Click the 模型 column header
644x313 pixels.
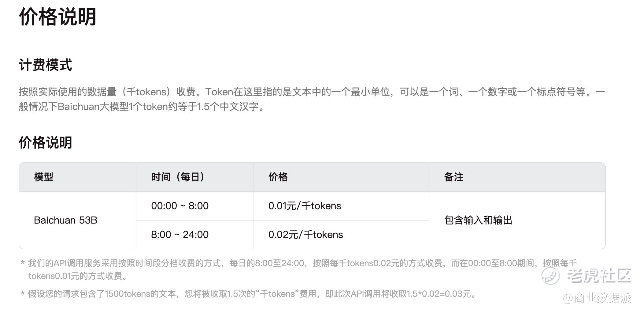click(x=44, y=177)
